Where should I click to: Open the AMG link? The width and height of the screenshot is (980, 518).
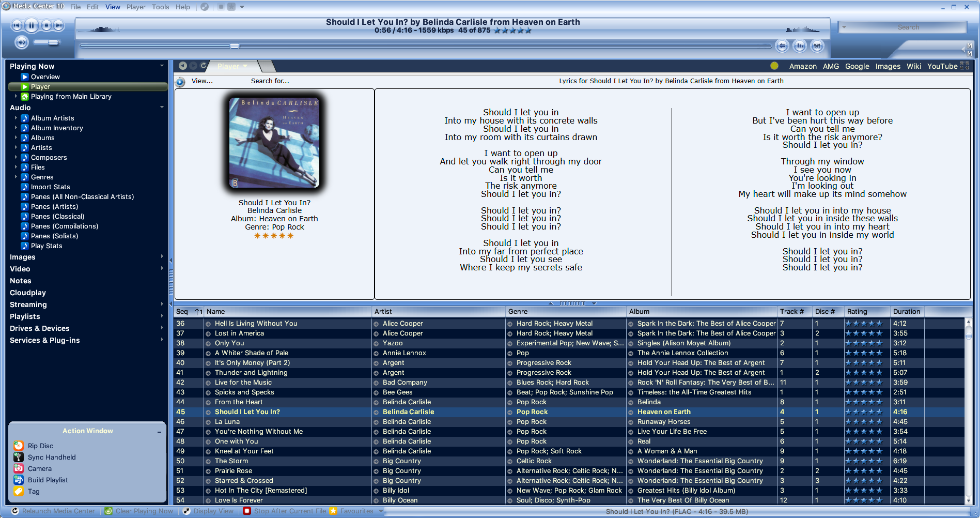(x=831, y=66)
